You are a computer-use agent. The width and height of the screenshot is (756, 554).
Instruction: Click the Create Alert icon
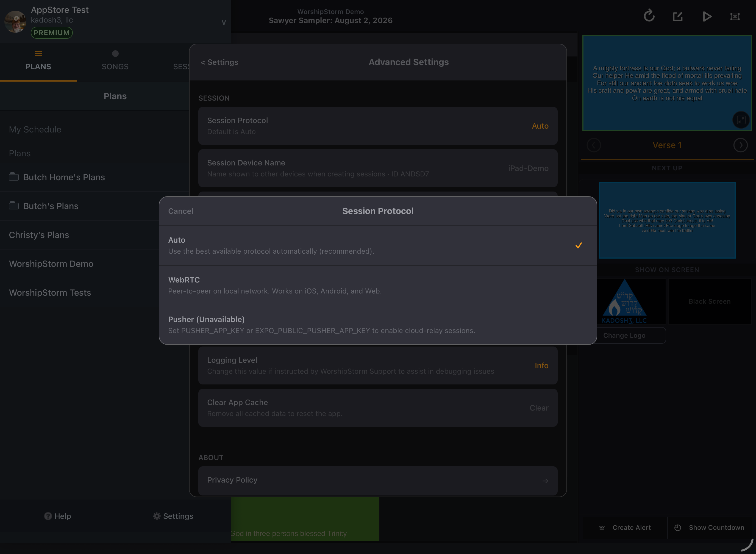(602, 528)
